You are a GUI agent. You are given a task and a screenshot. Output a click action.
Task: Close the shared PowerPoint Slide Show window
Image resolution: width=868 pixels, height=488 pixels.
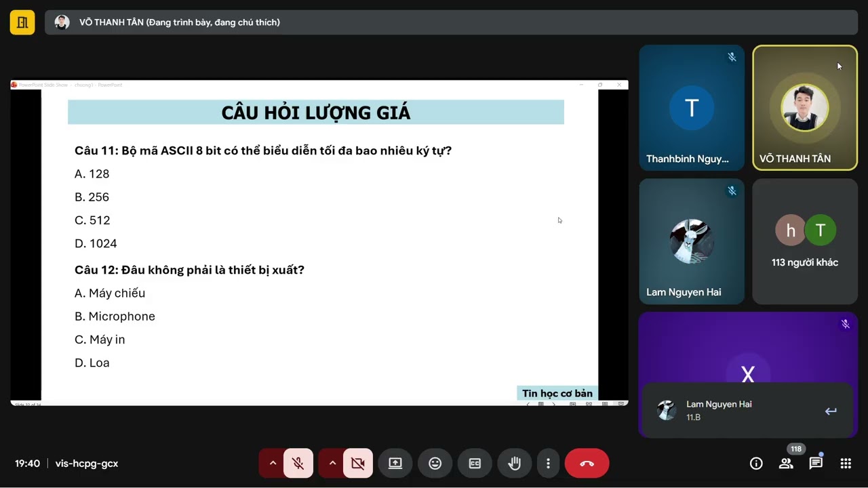[x=619, y=85]
